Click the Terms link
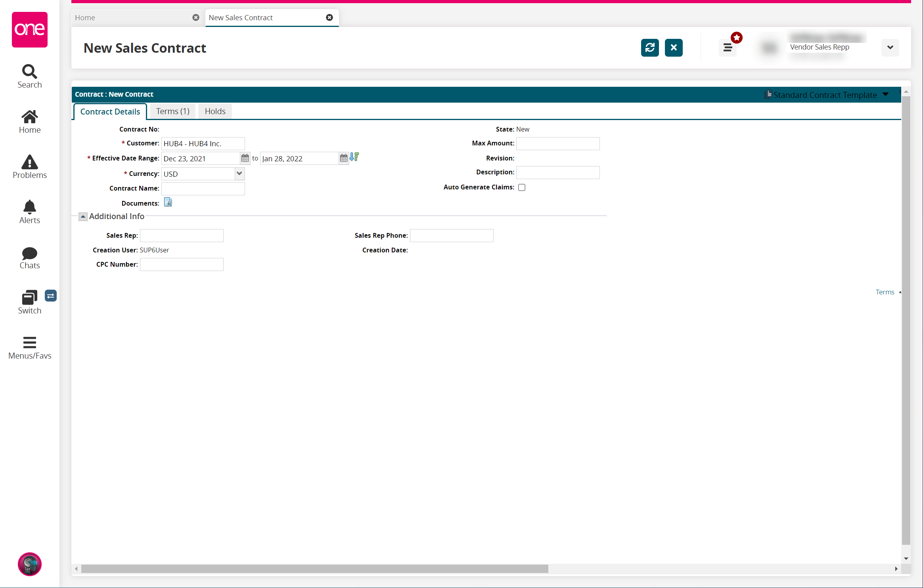The image size is (923, 588). coord(885,292)
